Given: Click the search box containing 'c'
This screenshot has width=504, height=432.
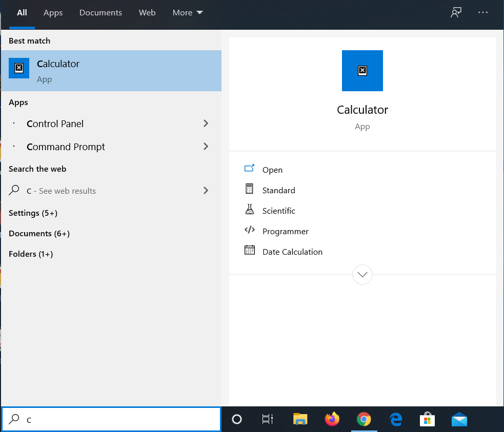Looking at the screenshot, I should tap(112, 420).
